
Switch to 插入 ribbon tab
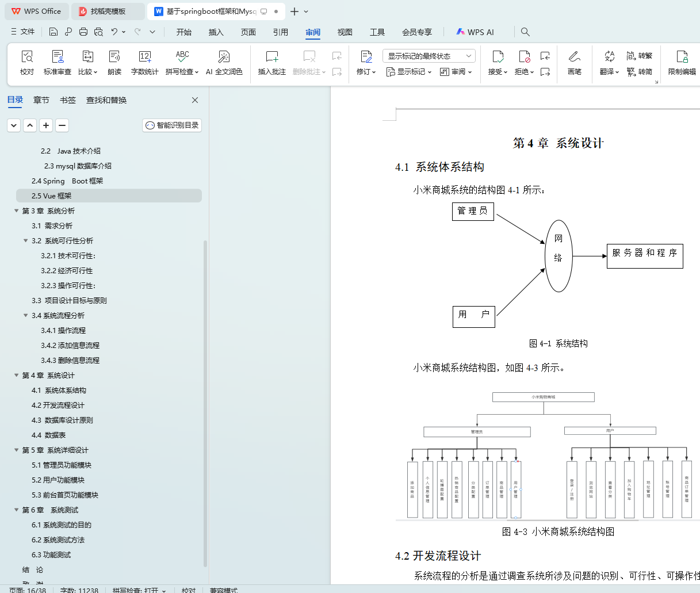coord(216,32)
